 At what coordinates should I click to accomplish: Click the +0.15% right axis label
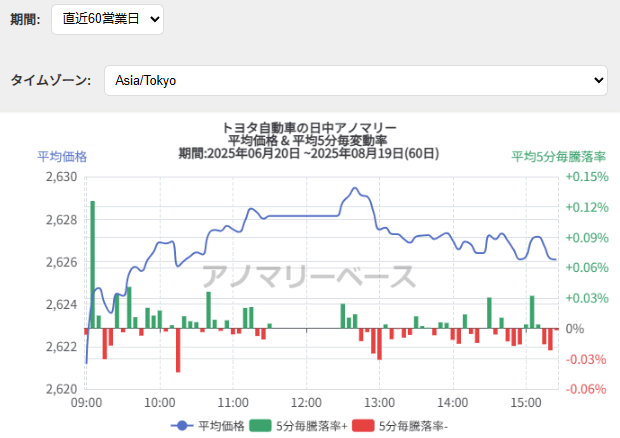pos(587,177)
